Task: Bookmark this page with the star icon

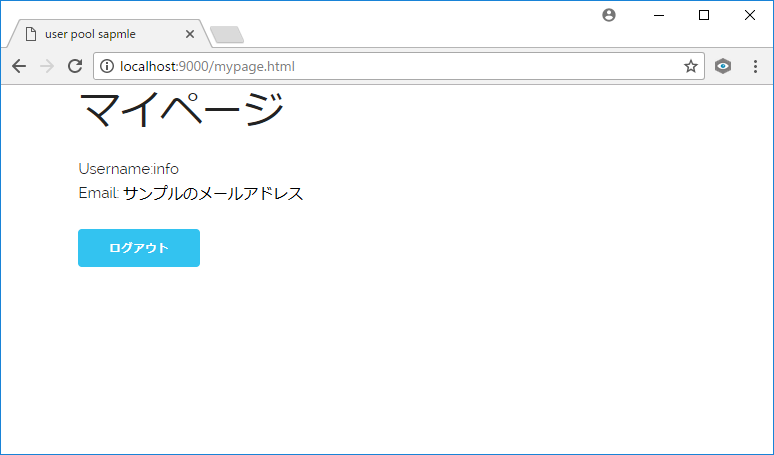Action: click(x=691, y=66)
